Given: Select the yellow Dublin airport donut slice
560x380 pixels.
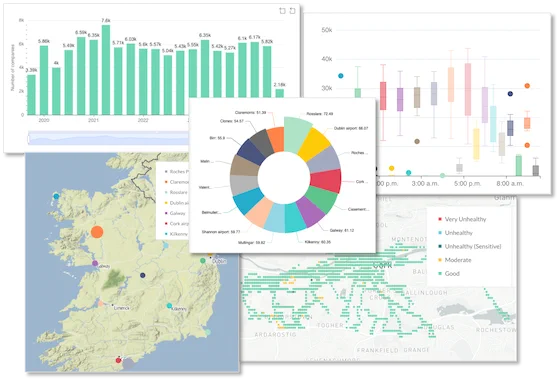Looking at the screenshot, I should pos(314,143).
